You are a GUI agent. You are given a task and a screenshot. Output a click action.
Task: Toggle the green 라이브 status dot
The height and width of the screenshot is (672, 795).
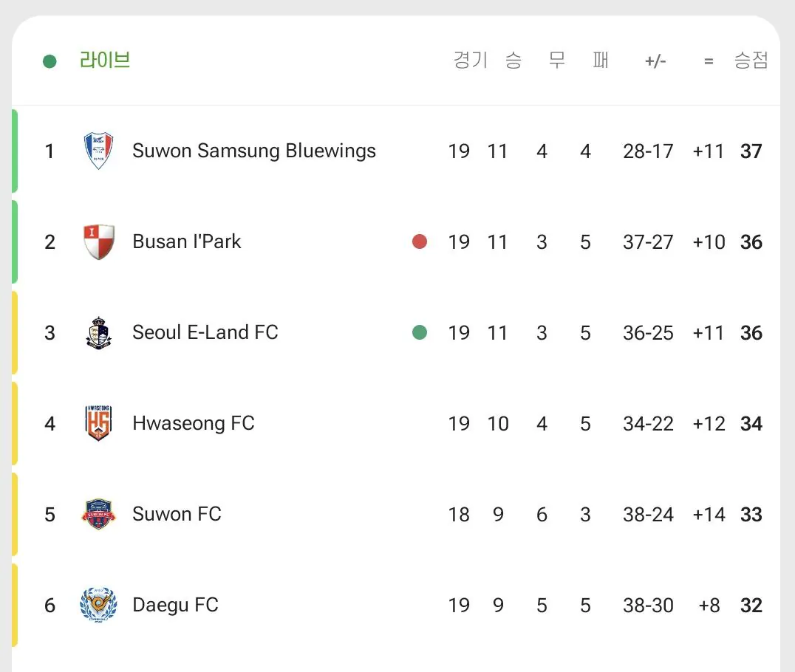(50, 61)
